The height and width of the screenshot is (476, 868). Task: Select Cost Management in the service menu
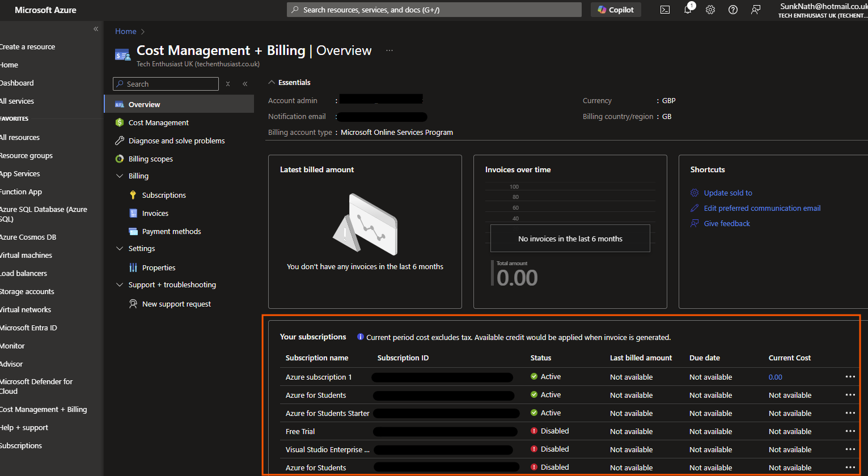click(158, 122)
